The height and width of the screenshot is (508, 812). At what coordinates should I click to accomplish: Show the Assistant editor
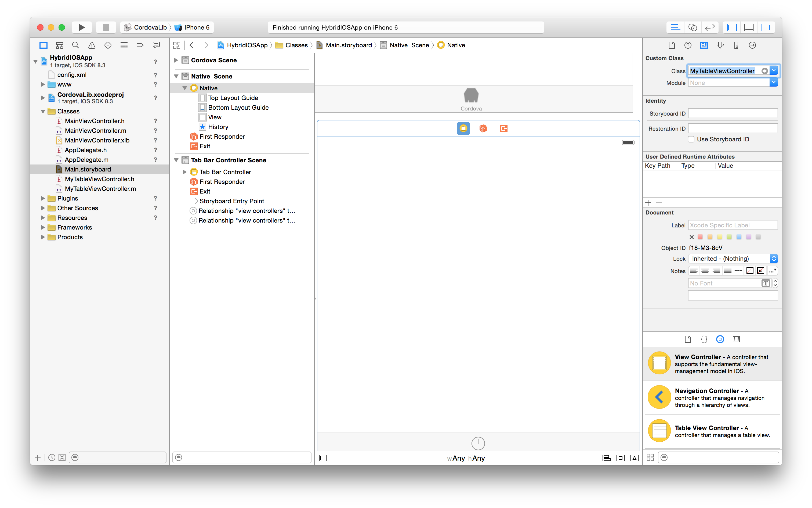point(693,27)
